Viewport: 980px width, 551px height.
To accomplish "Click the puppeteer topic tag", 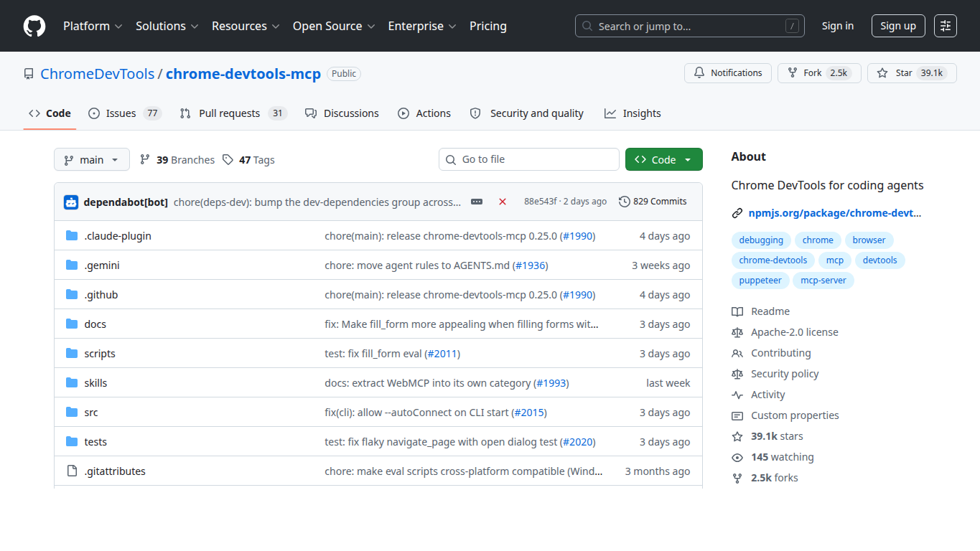I will [x=760, y=281].
